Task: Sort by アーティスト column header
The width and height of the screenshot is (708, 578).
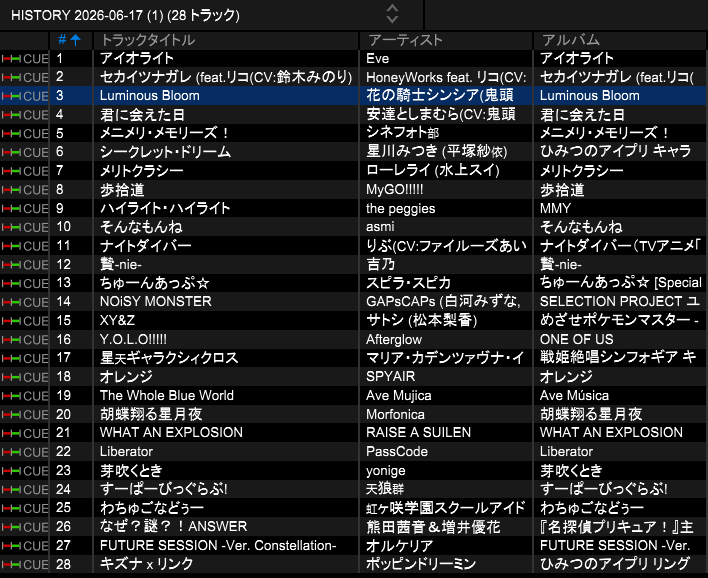Action: point(446,40)
